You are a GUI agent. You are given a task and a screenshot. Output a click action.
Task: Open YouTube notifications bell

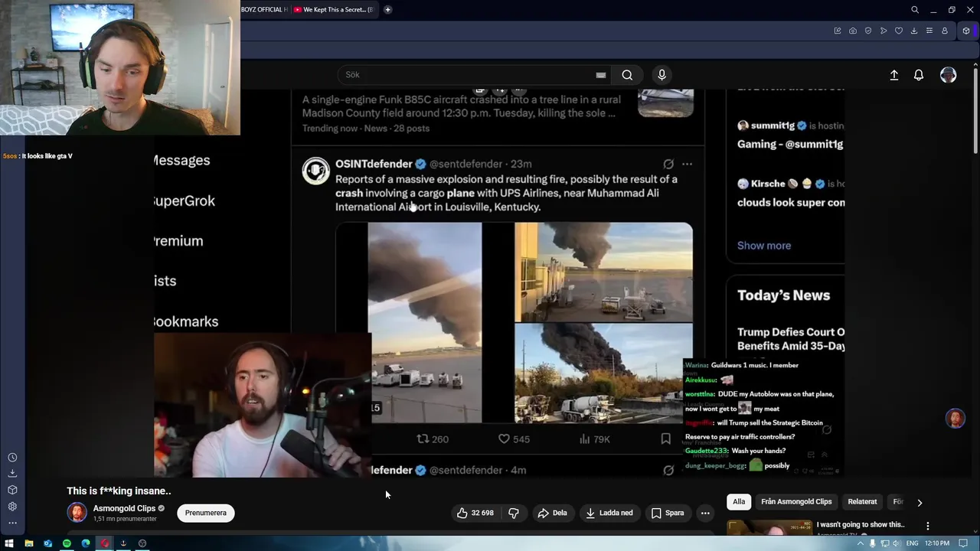pyautogui.click(x=919, y=75)
